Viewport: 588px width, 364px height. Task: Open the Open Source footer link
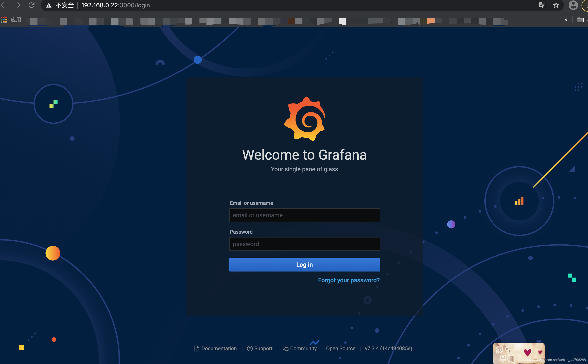pos(341,348)
